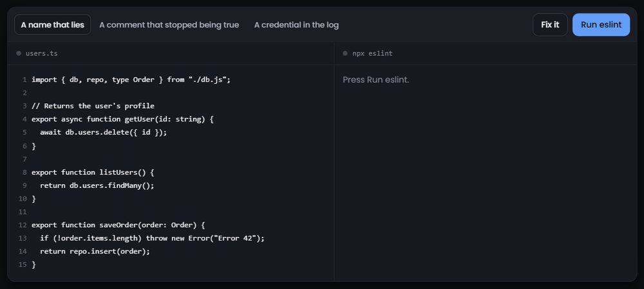The height and width of the screenshot is (289, 644).
Task: Click the dot icon beside npx eslint
Action: 345,53
